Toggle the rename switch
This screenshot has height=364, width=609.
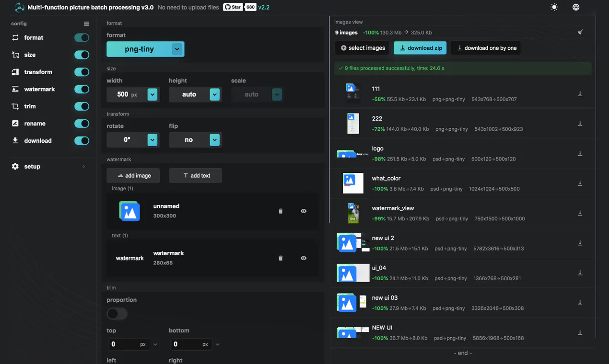pyautogui.click(x=82, y=124)
